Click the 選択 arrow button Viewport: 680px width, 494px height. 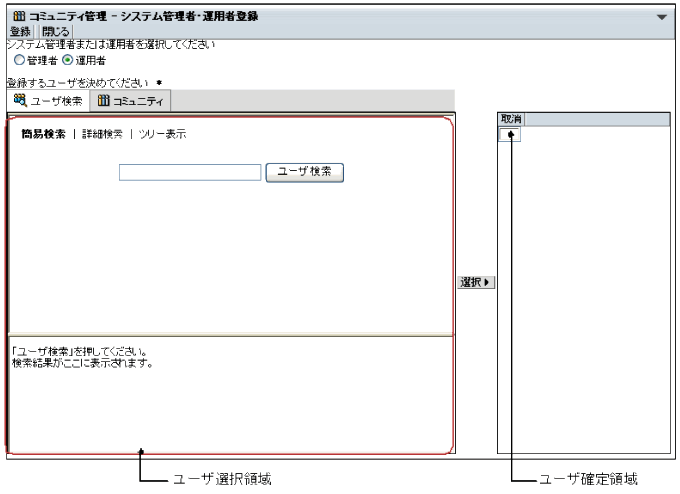point(476,282)
